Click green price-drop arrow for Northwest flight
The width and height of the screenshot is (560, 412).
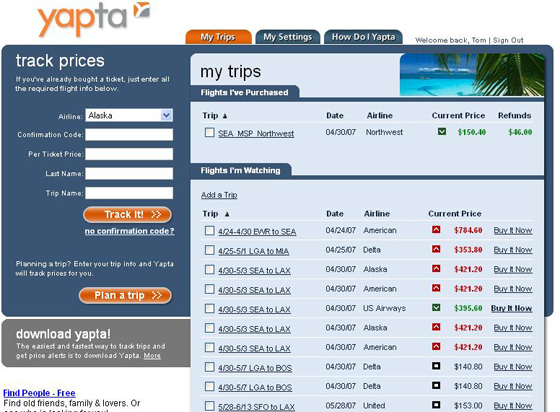442,132
